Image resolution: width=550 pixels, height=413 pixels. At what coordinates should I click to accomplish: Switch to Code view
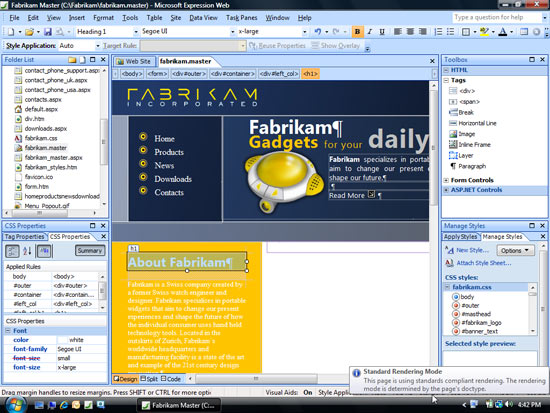[170, 379]
